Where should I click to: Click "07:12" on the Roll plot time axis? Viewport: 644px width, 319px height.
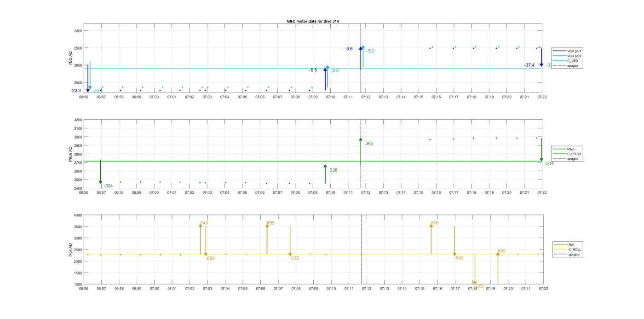pyautogui.click(x=367, y=289)
